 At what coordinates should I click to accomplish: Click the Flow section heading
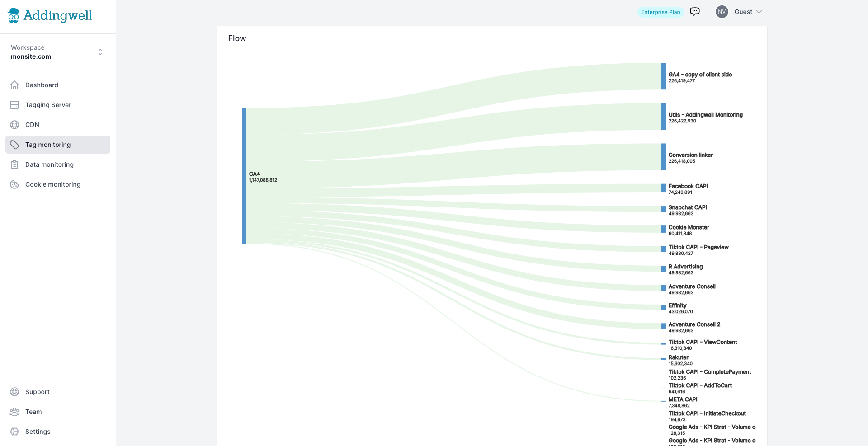coord(237,38)
